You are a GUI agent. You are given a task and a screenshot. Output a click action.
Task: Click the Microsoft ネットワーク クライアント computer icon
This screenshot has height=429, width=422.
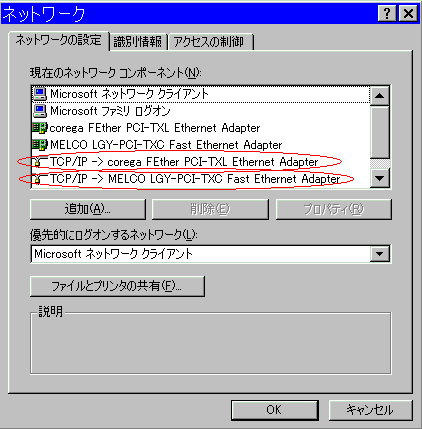coord(40,94)
